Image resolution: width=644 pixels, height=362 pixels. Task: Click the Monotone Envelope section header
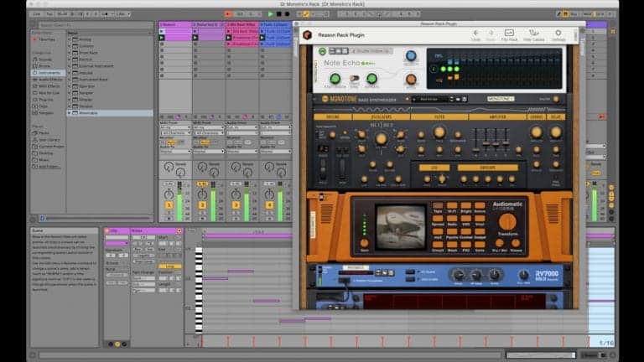point(487,168)
